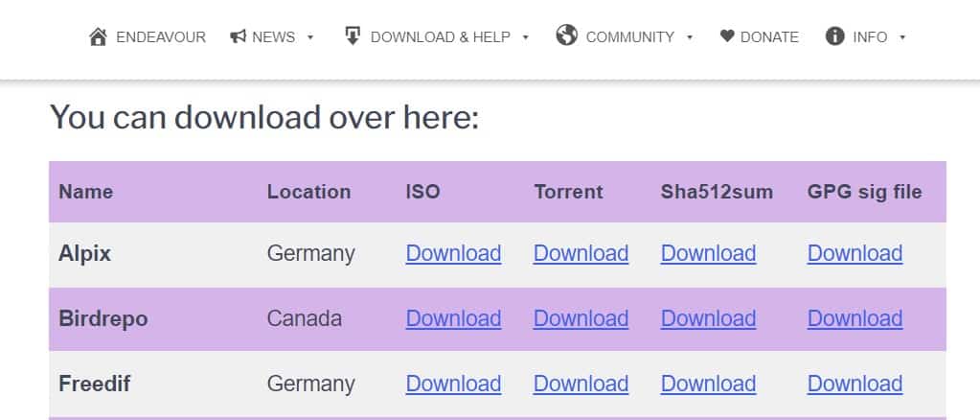Download the Birdrepo GPG sig file

pos(855,318)
